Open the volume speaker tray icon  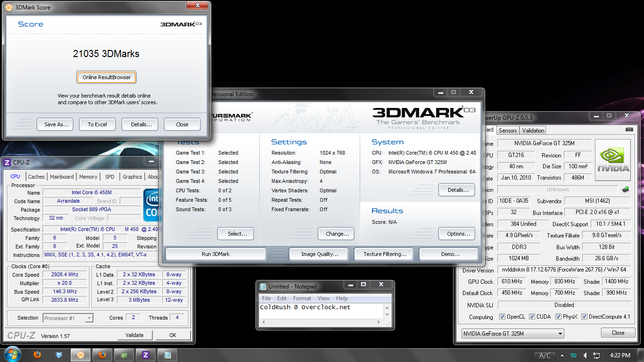tap(585, 355)
